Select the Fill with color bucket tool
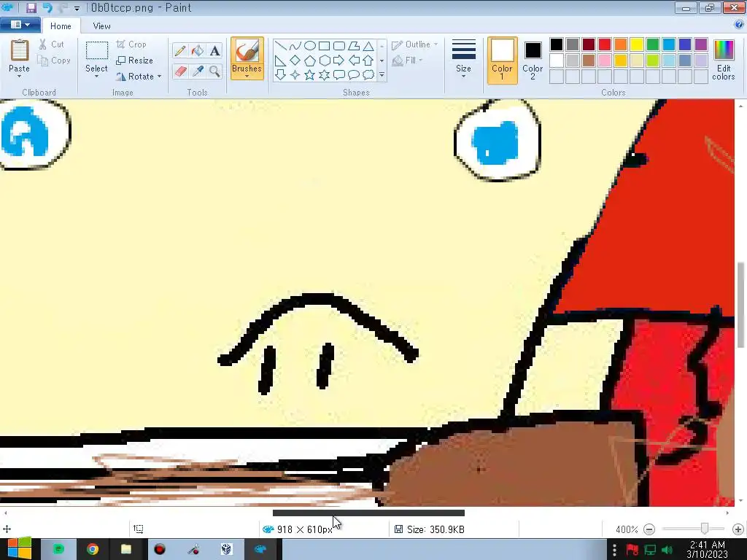Viewport: 747px width, 560px height. click(197, 50)
